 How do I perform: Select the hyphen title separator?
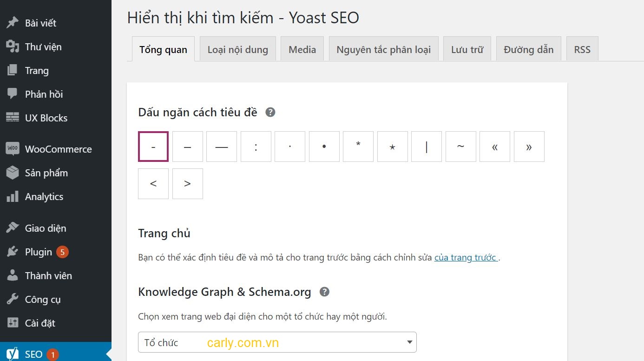coord(153,147)
